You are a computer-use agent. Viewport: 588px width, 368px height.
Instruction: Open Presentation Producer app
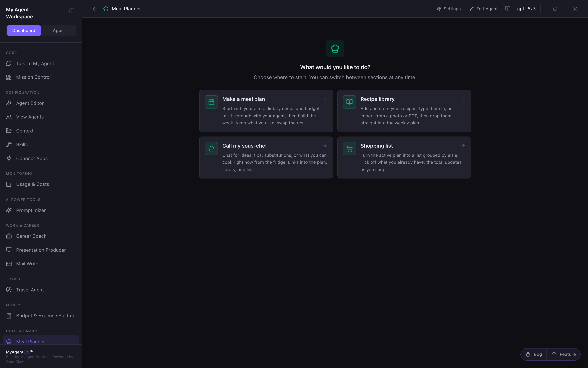[41, 250]
